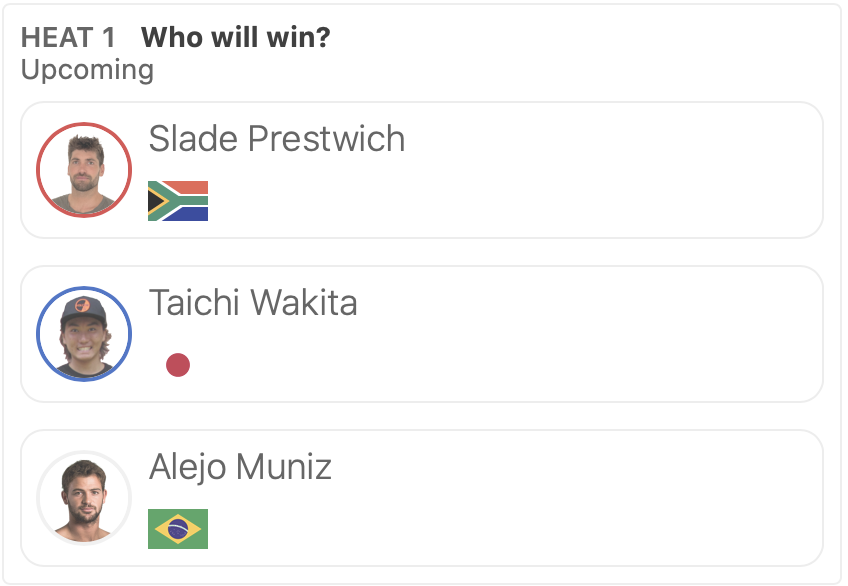848x586 pixels.
Task: Click Alejo Muniz's profile photo
Action: (x=84, y=498)
